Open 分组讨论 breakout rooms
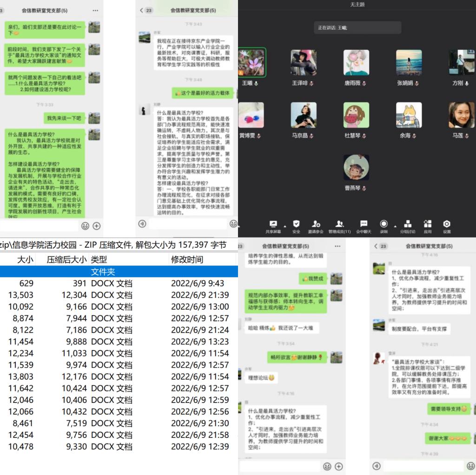 pos(408,224)
